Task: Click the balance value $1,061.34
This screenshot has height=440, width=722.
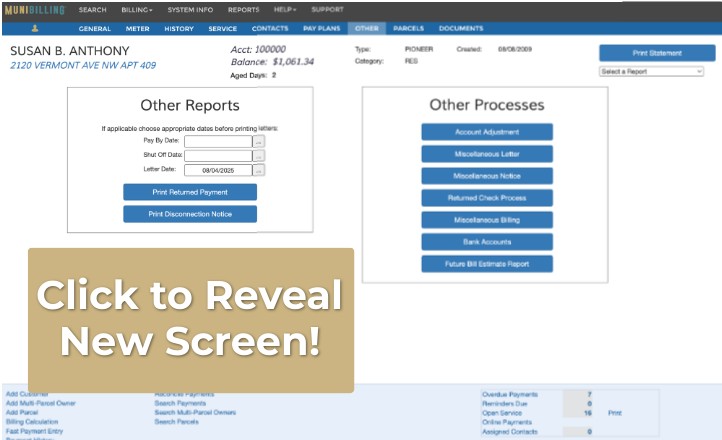Action: coord(293,62)
